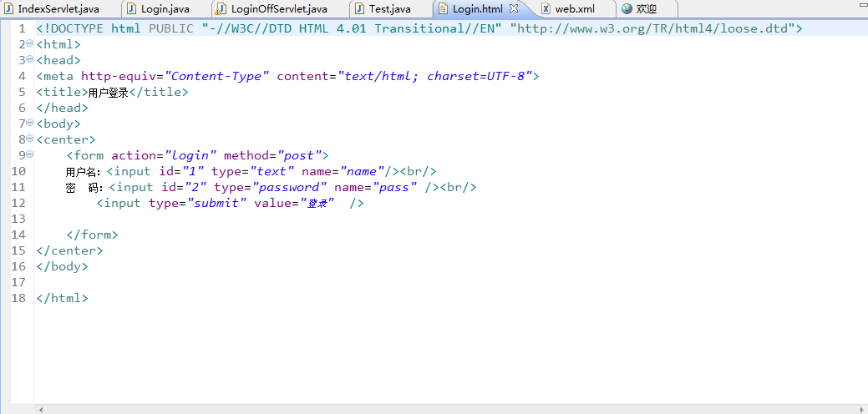The width and height of the screenshot is (868, 414).
Task: Click the action value "login" in form tag
Action: (190, 156)
